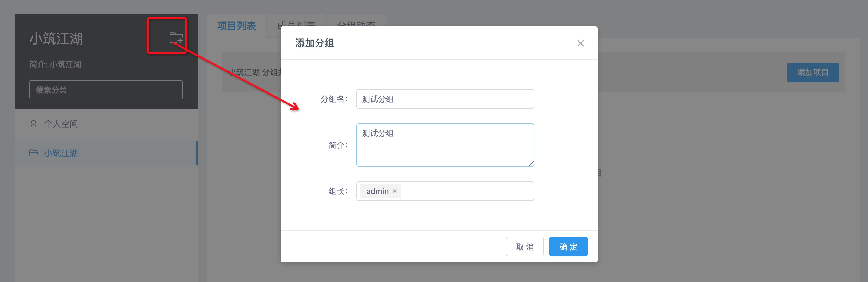Switch to the 成员列表 tab
Viewport: 868px width, 282px height.
pos(296,25)
